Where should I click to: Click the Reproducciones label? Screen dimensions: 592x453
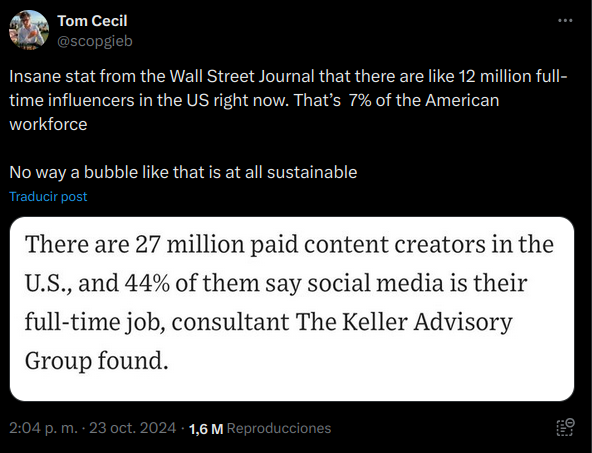click(x=279, y=428)
